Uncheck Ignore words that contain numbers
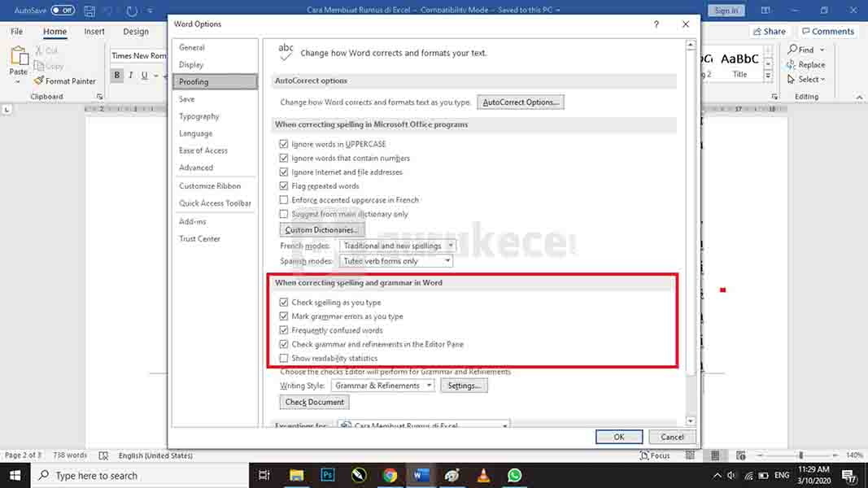This screenshot has width=868, height=488. (x=283, y=159)
